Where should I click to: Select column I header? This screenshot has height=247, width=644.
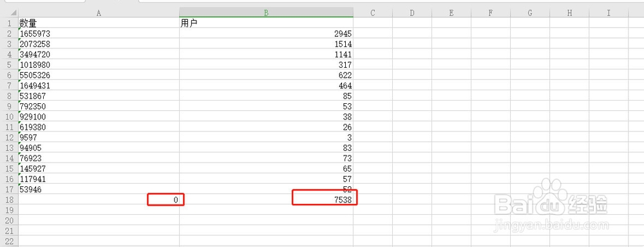pyautogui.click(x=609, y=13)
